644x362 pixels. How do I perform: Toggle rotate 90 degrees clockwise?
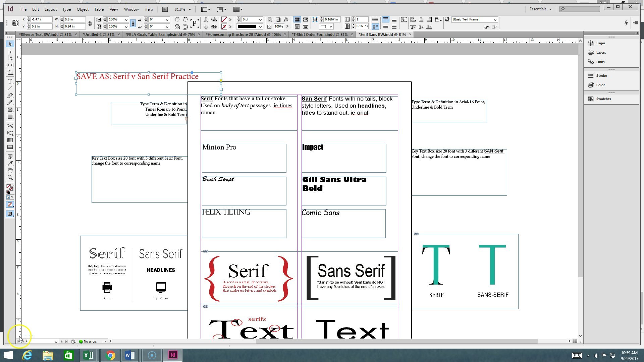[177, 19]
